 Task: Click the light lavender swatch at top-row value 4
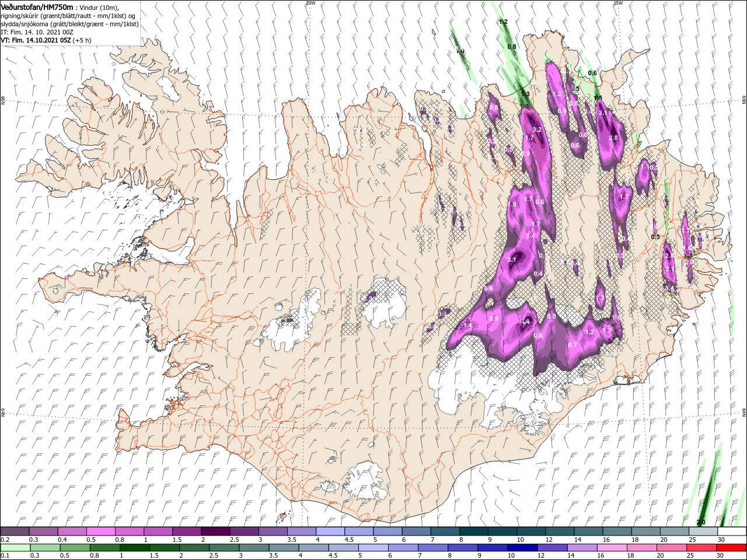point(330,531)
